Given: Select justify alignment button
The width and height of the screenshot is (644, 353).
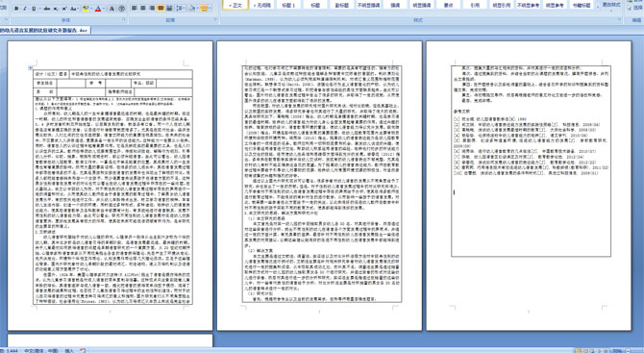Looking at the screenshot, I should click(x=161, y=8).
